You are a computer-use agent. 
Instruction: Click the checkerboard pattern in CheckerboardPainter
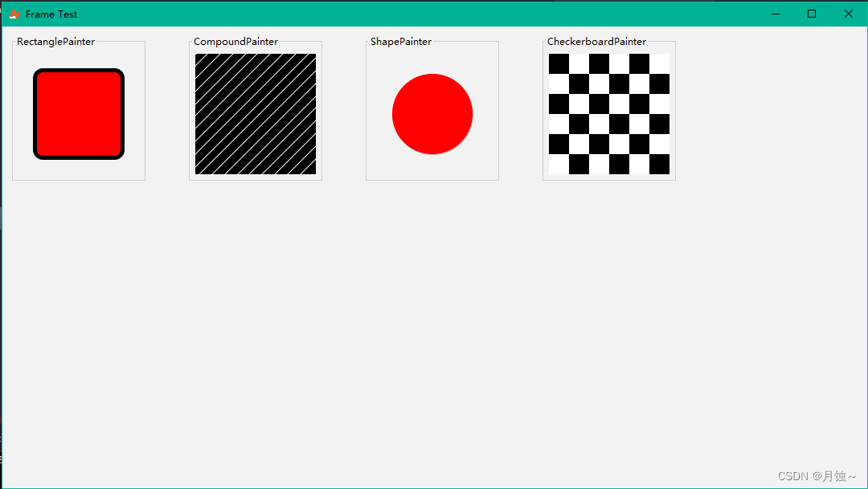tap(609, 114)
